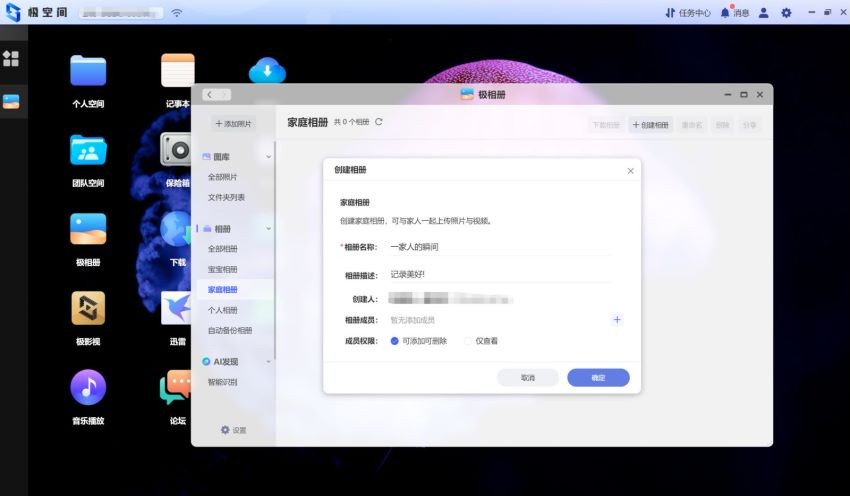Screen dimensions: 850x496
Task: Collapse the 相册 section chevron
Action: [268, 229]
